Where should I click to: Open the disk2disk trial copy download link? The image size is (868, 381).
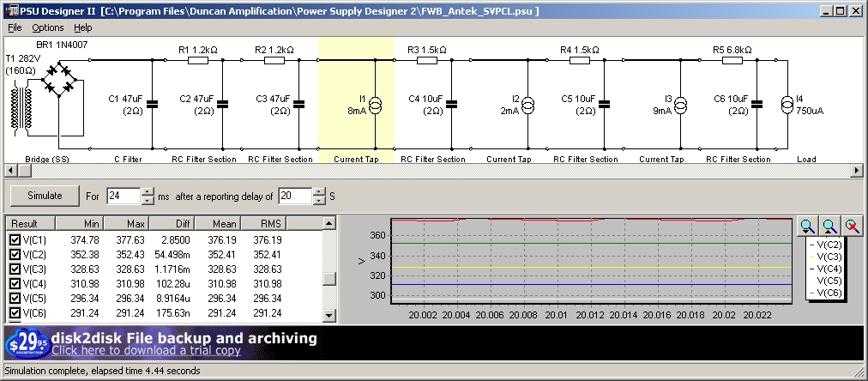[x=146, y=351]
